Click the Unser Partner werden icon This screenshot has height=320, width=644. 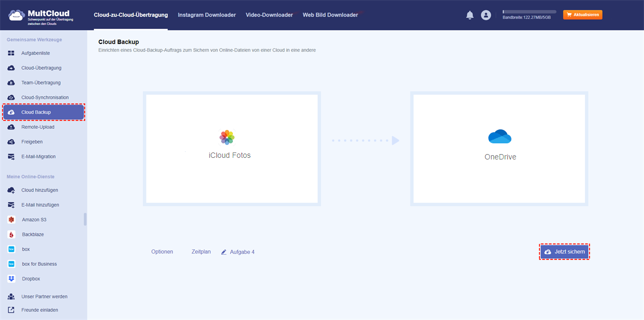pyautogui.click(x=11, y=296)
